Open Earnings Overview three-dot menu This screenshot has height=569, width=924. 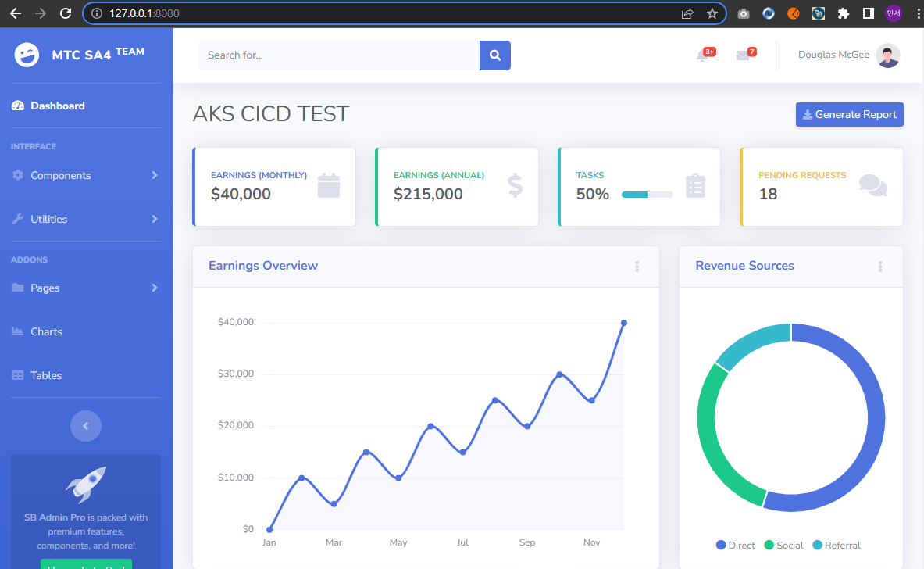click(637, 267)
